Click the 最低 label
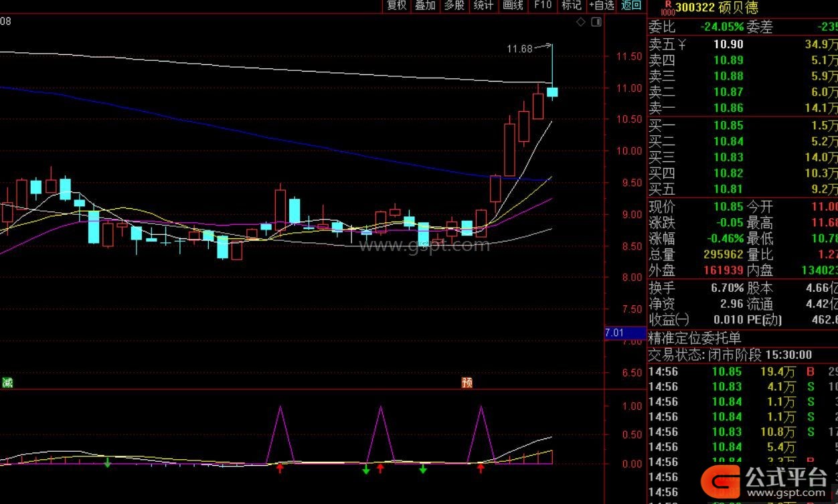 tap(760, 239)
